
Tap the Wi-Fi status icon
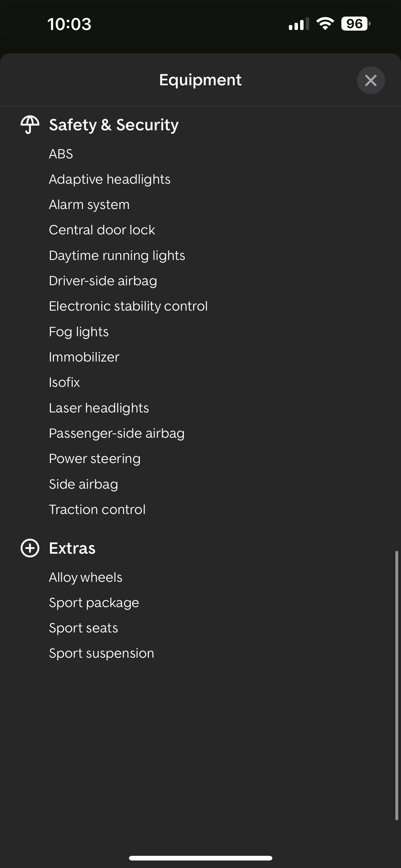click(x=325, y=24)
